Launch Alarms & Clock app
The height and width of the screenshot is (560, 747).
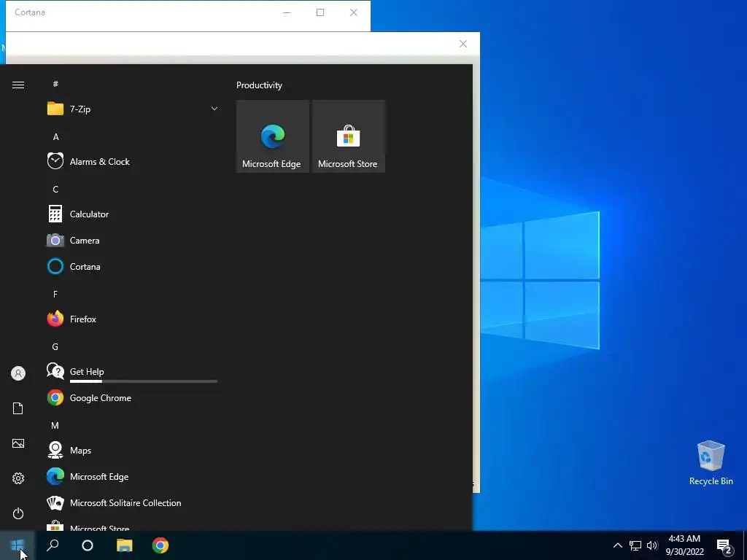(x=133, y=161)
